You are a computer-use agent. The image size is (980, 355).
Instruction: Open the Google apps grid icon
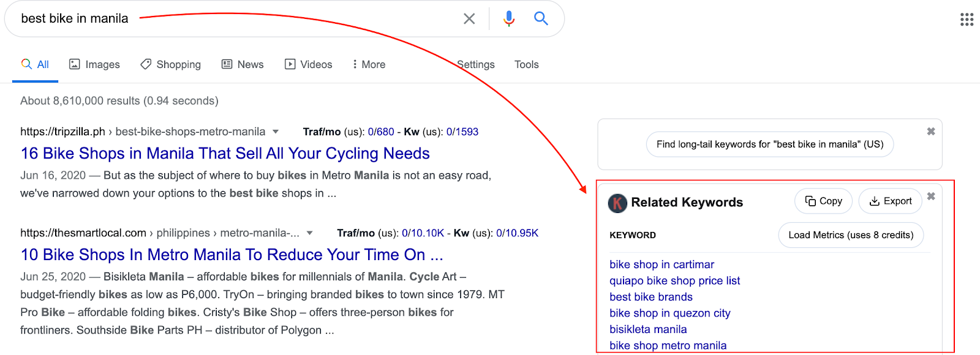967,20
